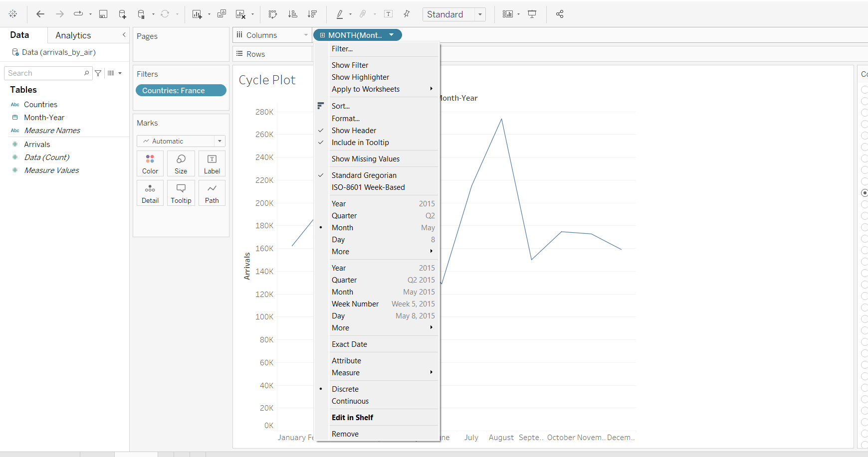Open Presentation Mode from toolbar
This screenshot has width=868, height=457.
point(532,14)
